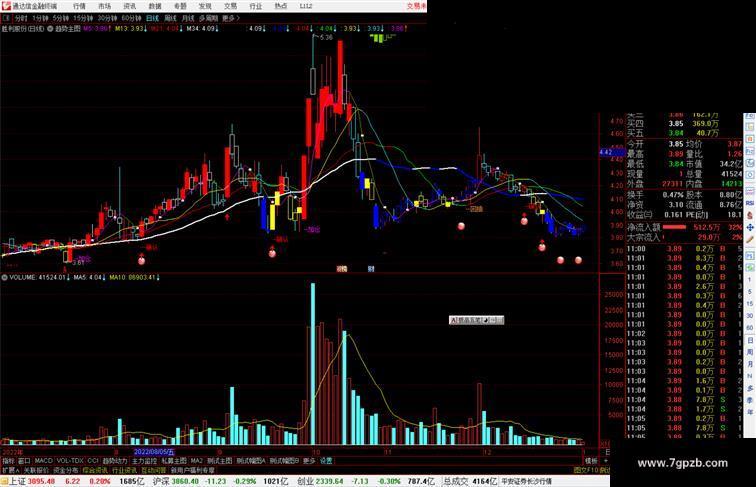
Task: Click the 2022/08/05 date marker on timeline
Action: click(x=154, y=452)
